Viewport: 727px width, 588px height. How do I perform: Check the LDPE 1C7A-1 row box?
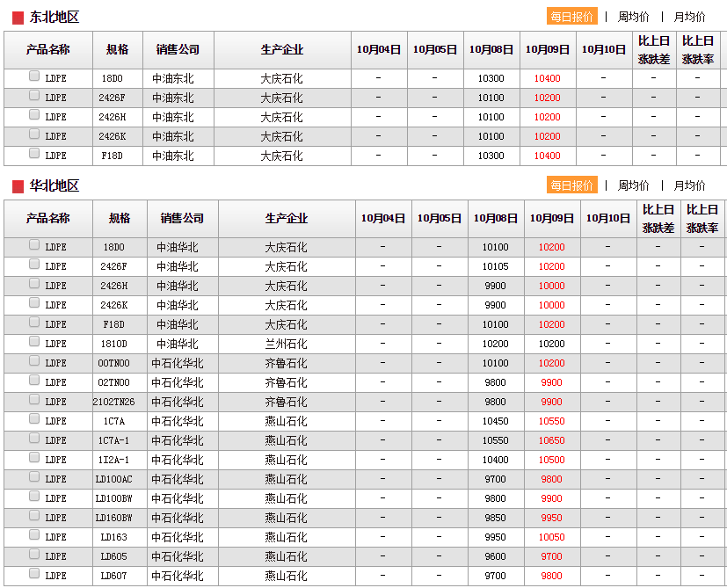pos(34,438)
